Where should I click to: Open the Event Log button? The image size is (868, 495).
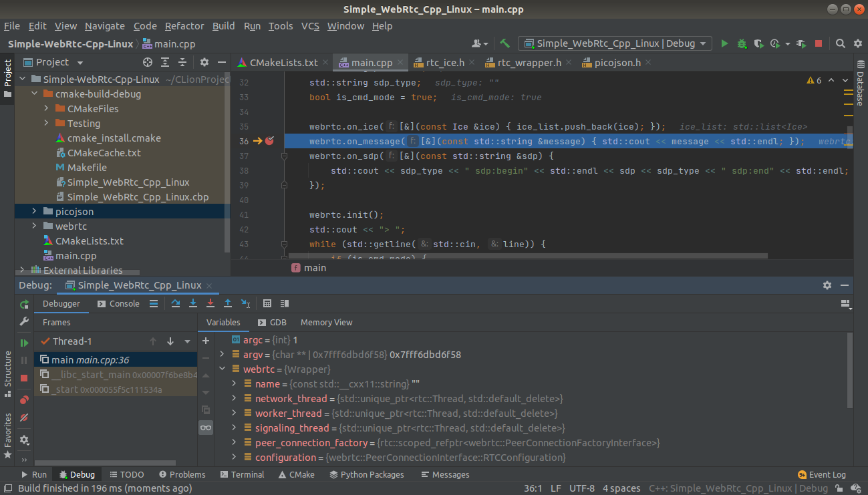point(821,474)
